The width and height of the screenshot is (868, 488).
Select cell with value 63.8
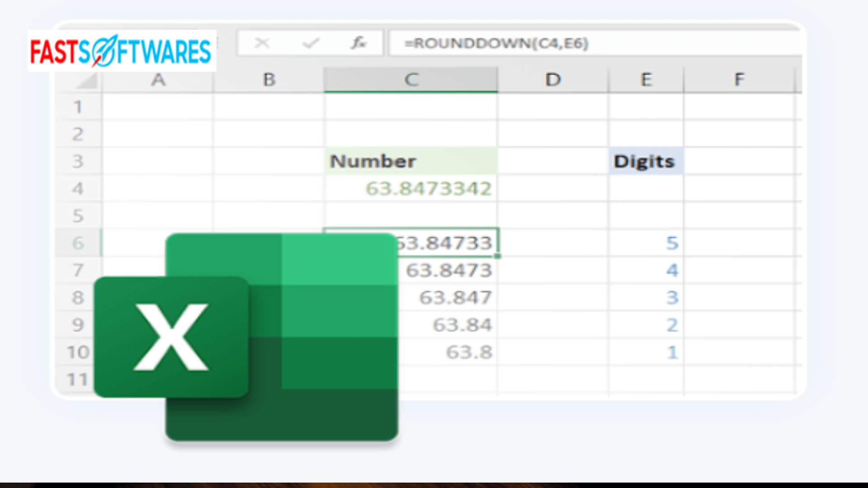[x=448, y=352]
